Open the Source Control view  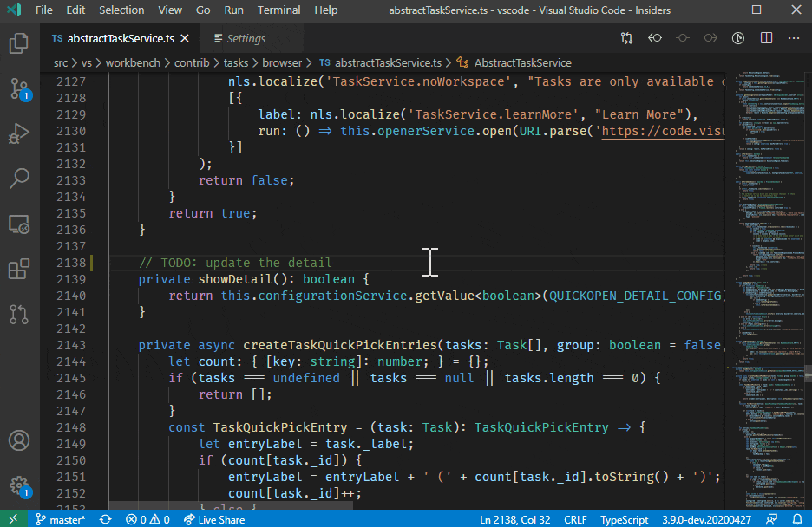tap(19, 88)
